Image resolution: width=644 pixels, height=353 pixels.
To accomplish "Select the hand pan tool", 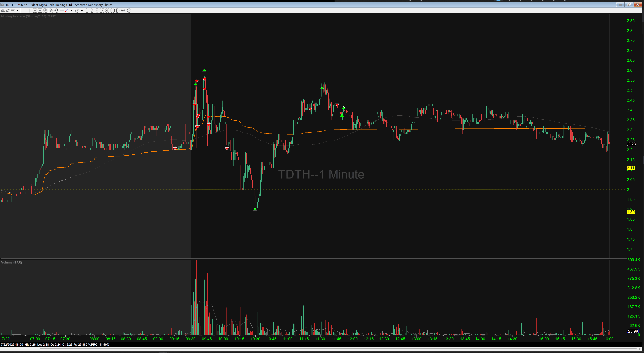I will (x=57, y=11).
